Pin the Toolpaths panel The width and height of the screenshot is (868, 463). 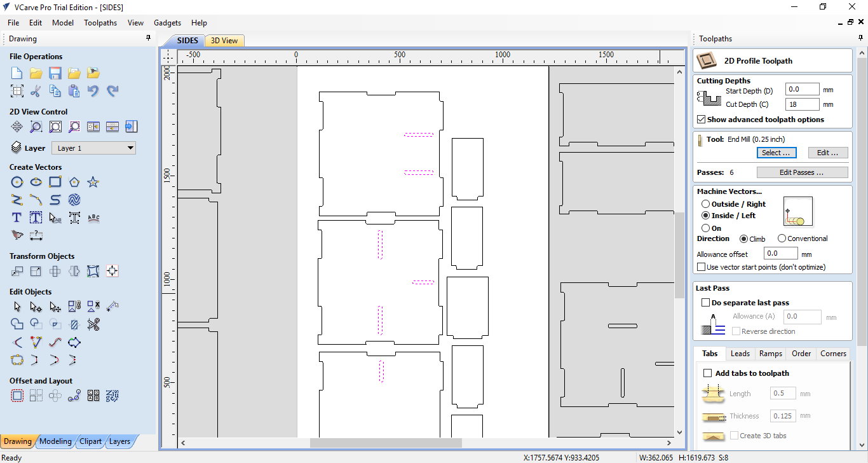(x=860, y=38)
